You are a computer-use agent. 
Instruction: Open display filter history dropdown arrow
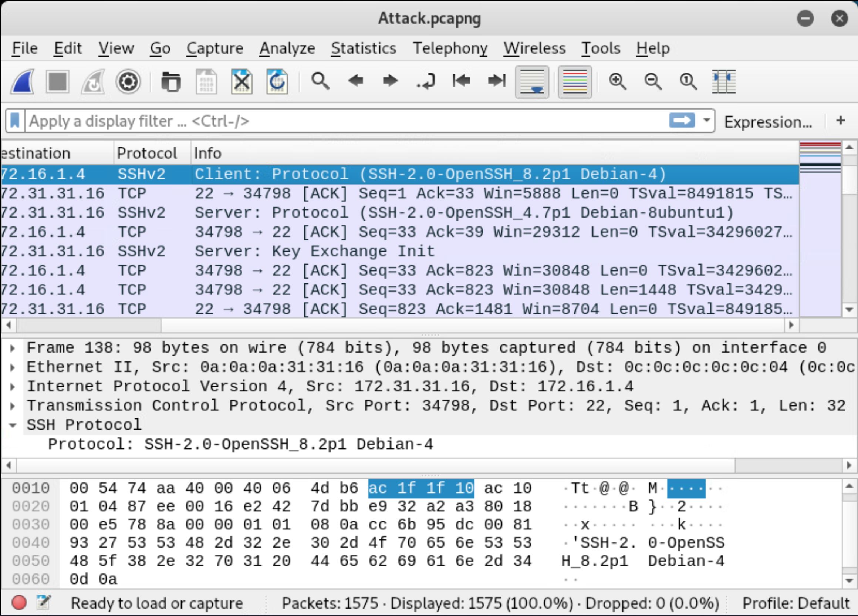click(706, 121)
